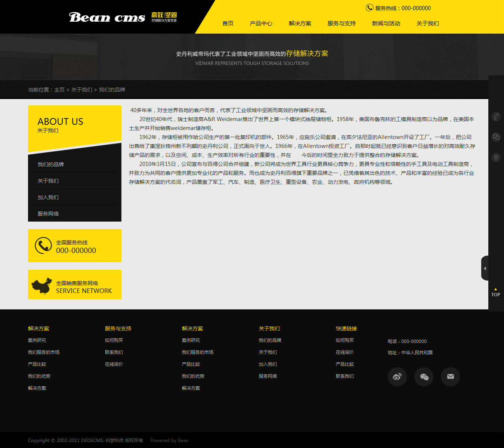
Task: Go to 解决方案 in the navigation bar
Action: tap(300, 24)
